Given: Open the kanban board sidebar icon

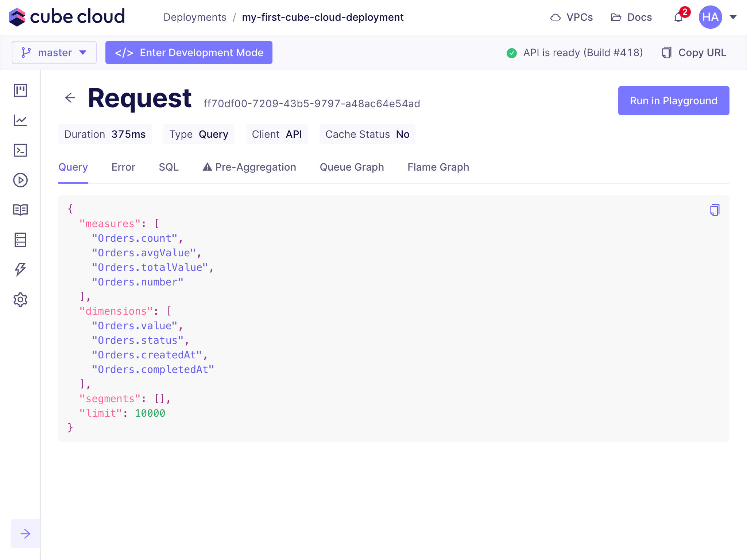Looking at the screenshot, I should point(20,90).
